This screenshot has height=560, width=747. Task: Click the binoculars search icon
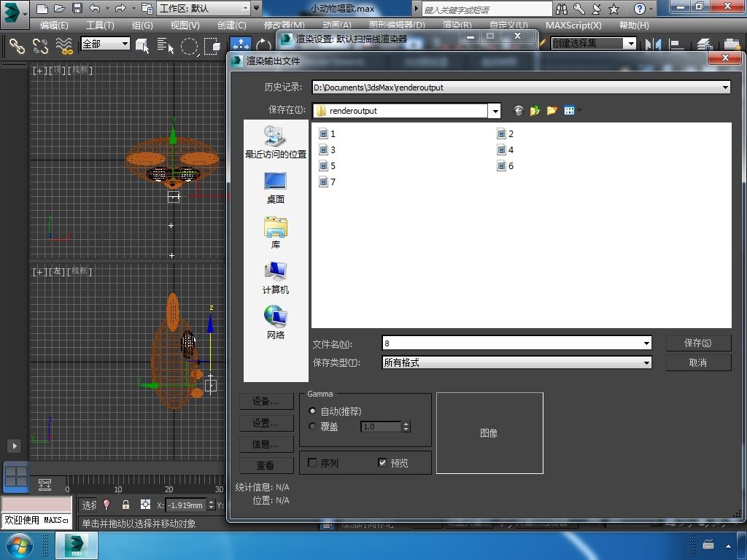[x=562, y=9]
